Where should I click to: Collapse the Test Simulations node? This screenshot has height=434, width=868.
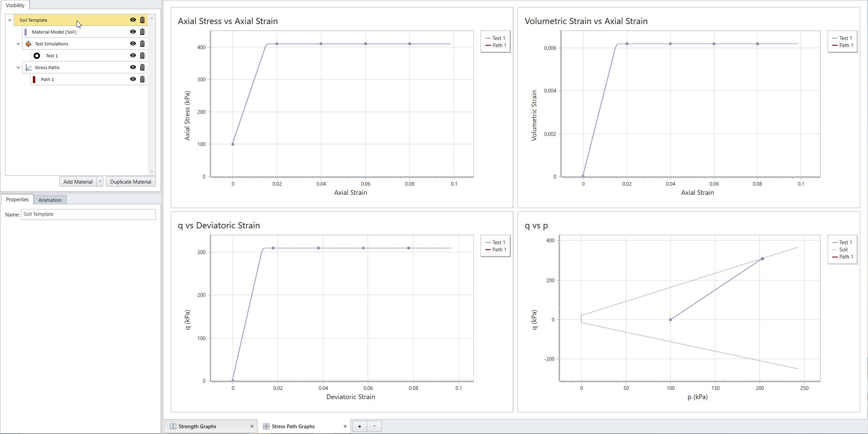click(x=18, y=44)
